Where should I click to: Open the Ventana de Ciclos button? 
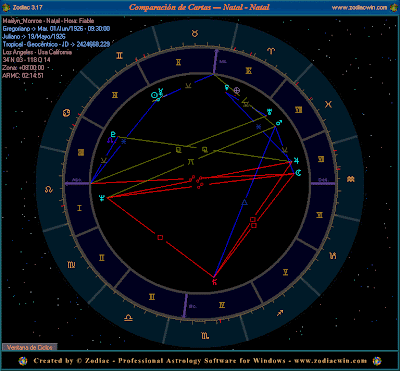coord(30,347)
